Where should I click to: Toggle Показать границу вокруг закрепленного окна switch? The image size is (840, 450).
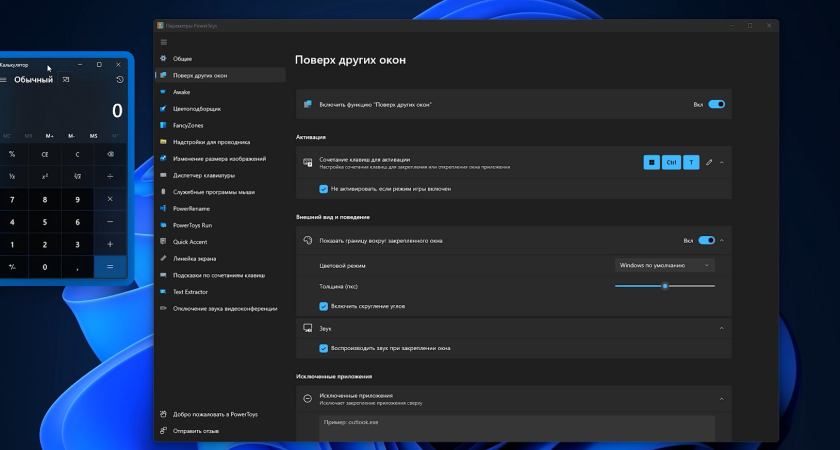(707, 241)
